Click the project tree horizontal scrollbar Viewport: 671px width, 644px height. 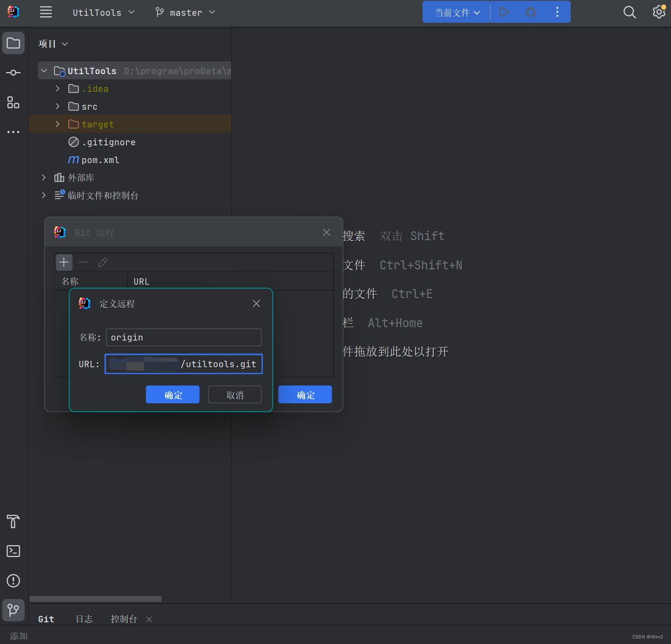(95, 599)
